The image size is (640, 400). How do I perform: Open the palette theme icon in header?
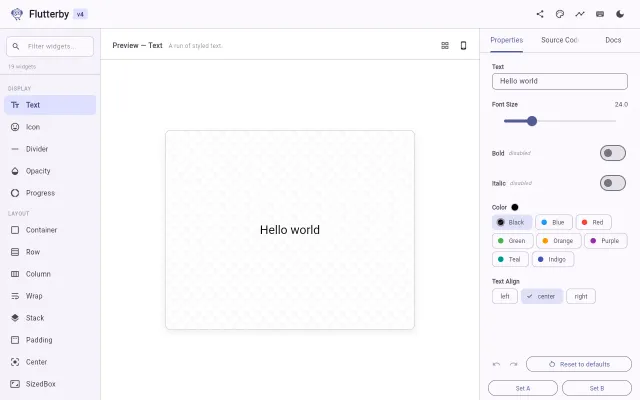pyautogui.click(x=560, y=14)
